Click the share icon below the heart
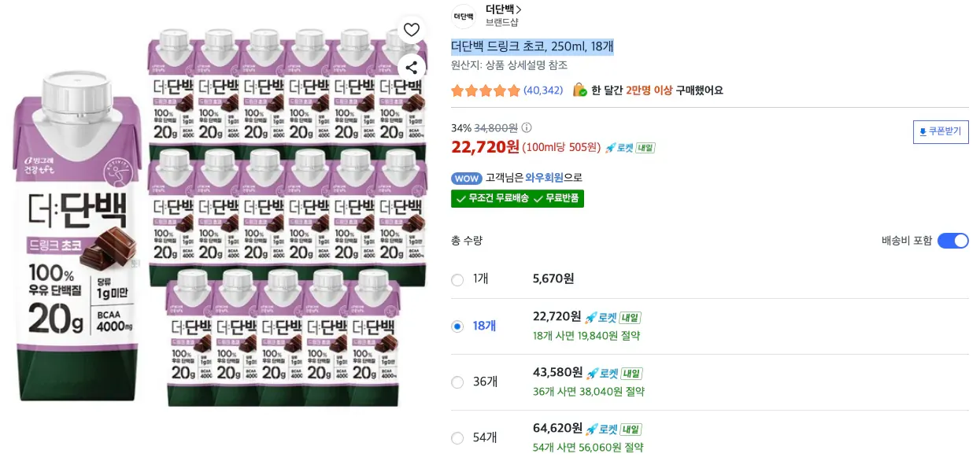The height and width of the screenshot is (472, 980). 411,68
